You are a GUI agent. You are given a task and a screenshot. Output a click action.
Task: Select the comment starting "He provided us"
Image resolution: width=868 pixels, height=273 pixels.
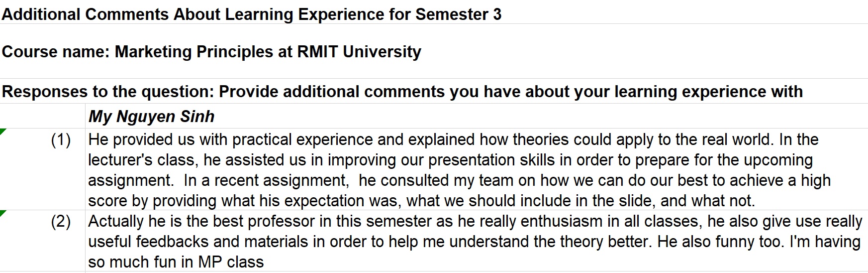point(477,169)
